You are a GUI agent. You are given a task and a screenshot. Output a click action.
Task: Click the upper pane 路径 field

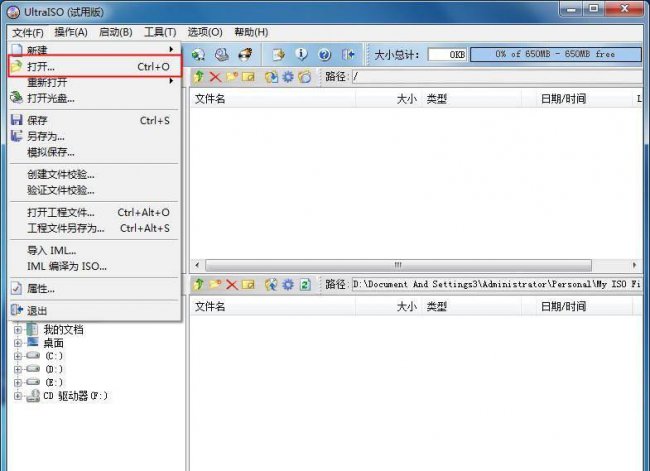[x=497, y=77]
